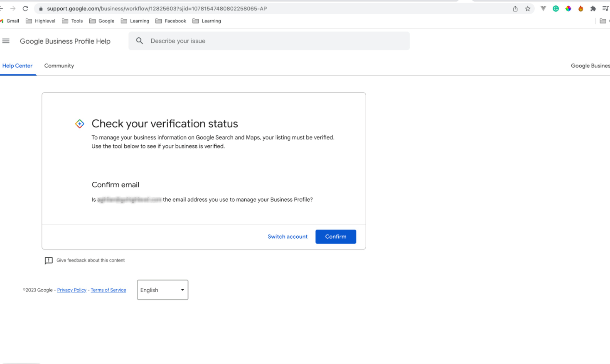Open the flame extension icon
610x364 pixels.
pyautogui.click(x=580, y=8)
